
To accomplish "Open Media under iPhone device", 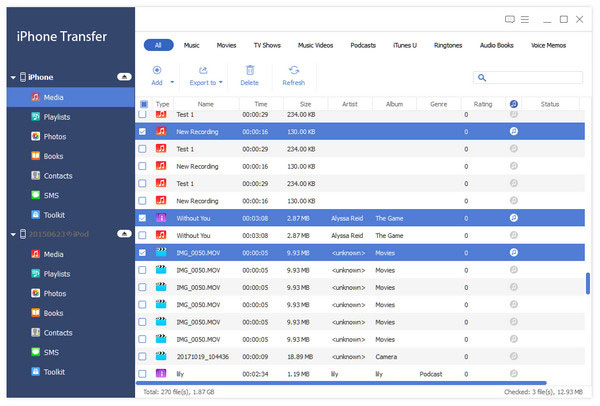I will pos(70,97).
